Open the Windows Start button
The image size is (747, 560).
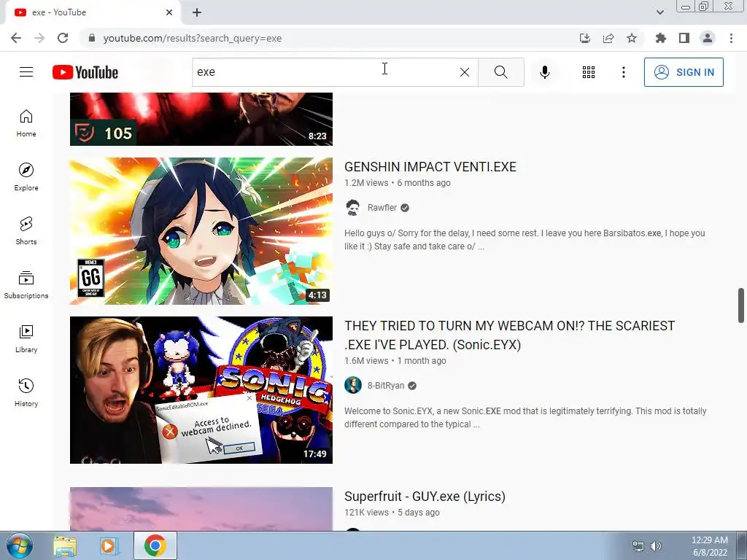[x=19, y=545]
